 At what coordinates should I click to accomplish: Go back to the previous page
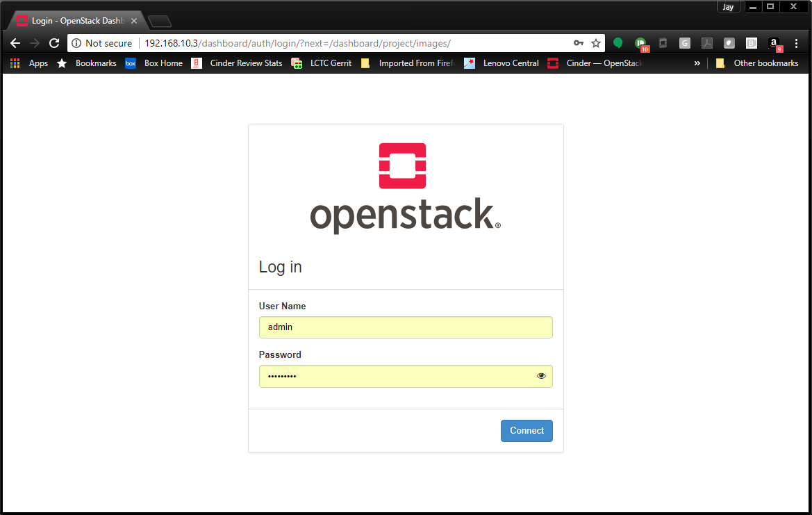pyautogui.click(x=15, y=43)
